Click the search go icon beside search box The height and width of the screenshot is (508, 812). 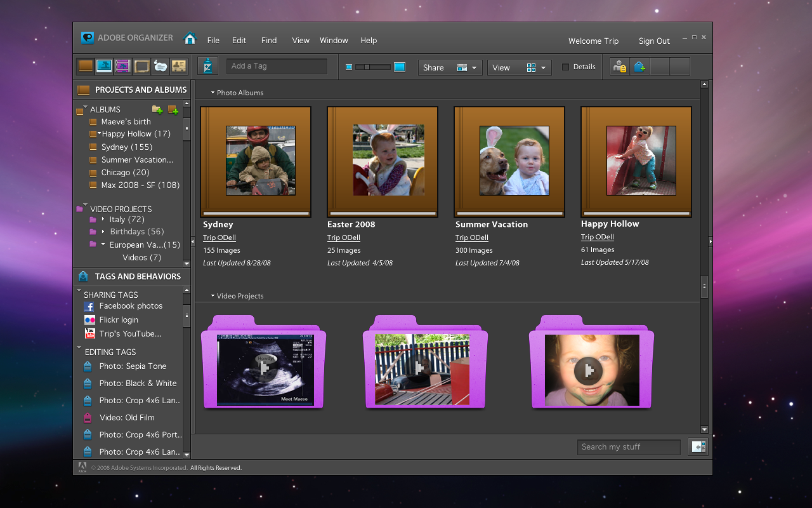pyautogui.click(x=698, y=447)
